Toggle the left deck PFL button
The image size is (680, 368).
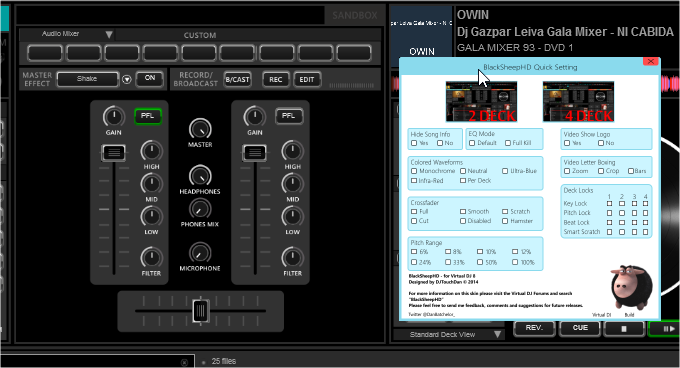pyautogui.click(x=148, y=116)
